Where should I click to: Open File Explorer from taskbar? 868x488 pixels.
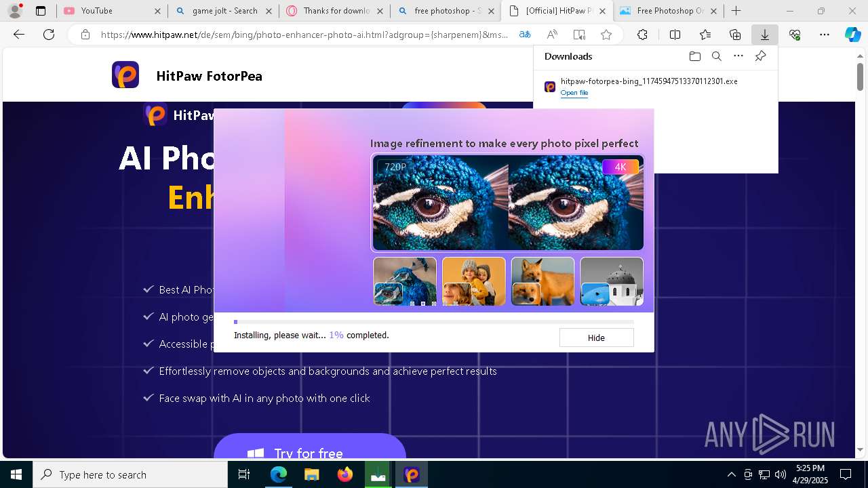tap(312, 474)
